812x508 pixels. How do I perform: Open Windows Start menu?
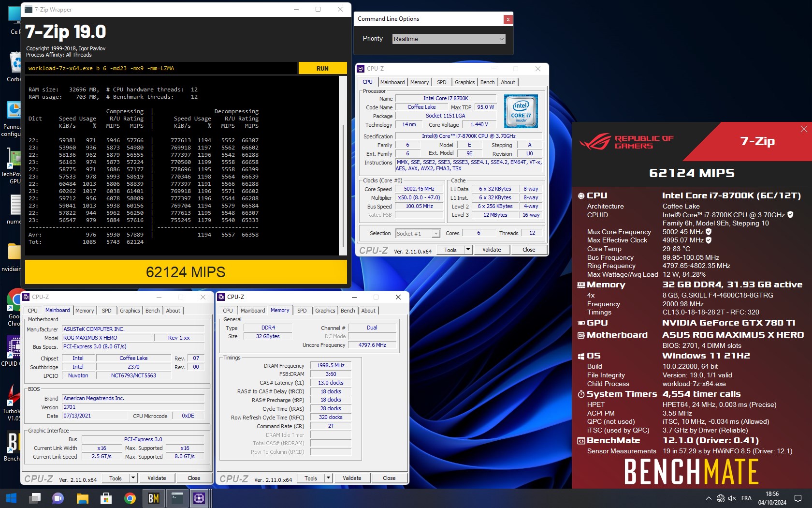(x=11, y=498)
